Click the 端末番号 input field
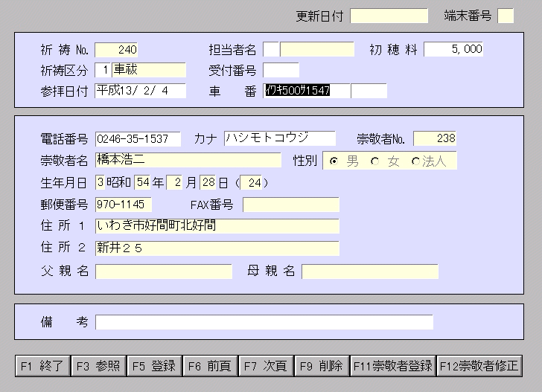The height and width of the screenshot is (392, 542). point(506,16)
